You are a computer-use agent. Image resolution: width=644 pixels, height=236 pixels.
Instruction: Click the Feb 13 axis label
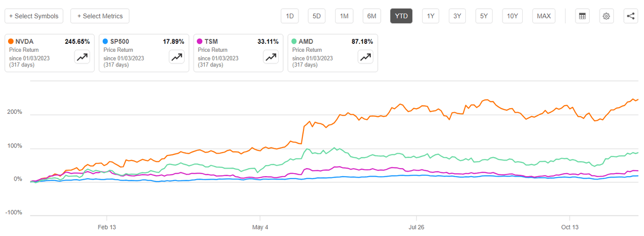(x=107, y=227)
